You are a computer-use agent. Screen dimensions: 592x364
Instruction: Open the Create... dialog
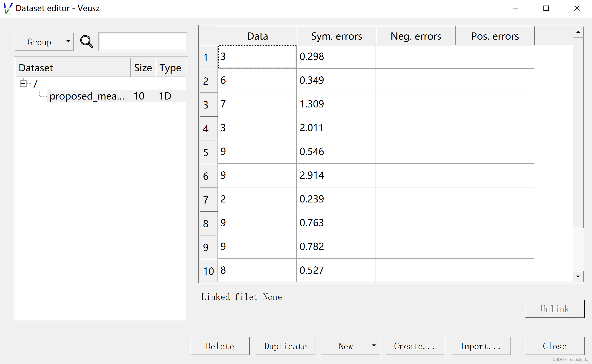(415, 346)
